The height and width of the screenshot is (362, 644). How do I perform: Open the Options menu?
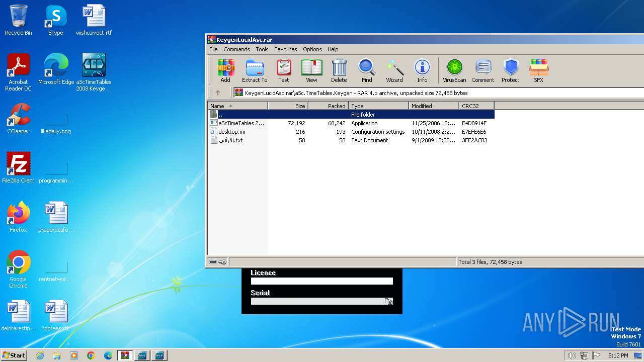(312, 49)
